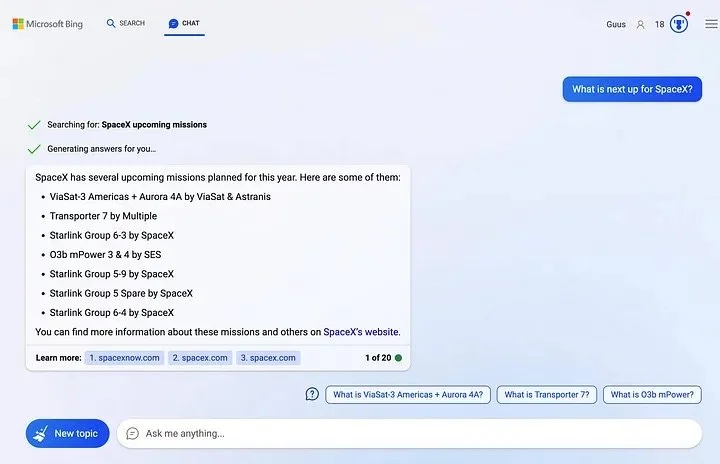Click 'Starlink Group 5-9 by SpaceX' item
The height and width of the screenshot is (464, 720).
tap(112, 274)
